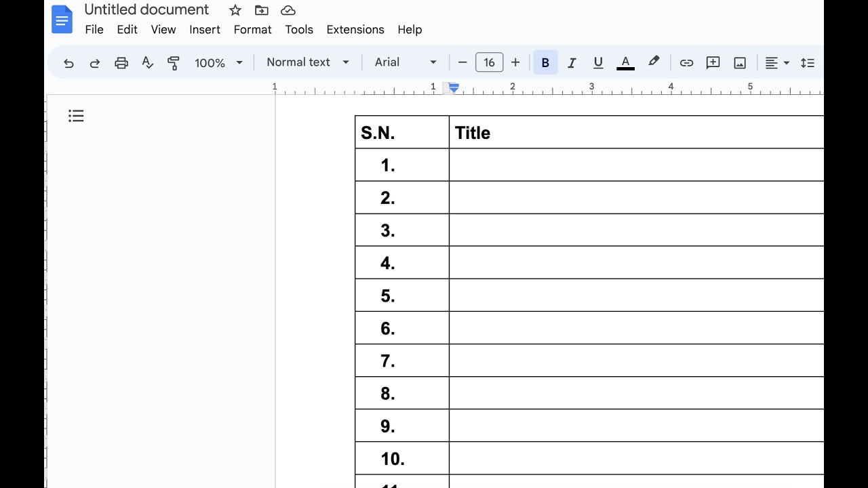
Task: Add a comment using the toolbar icon
Action: (713, 63)
